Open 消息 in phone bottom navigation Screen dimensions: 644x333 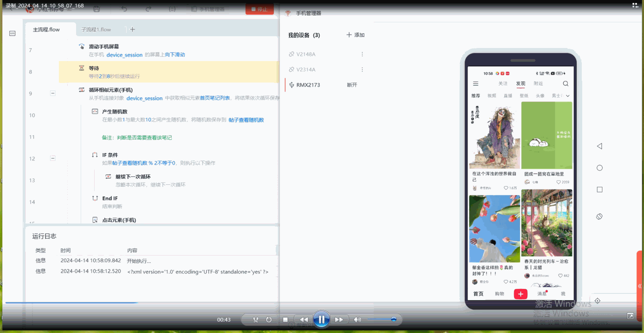point(542,294)
